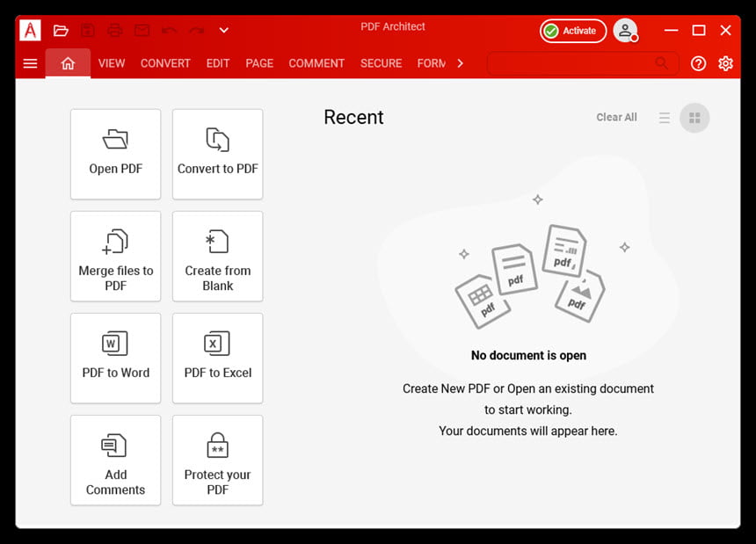Switch to the EDIT tab
756x544 pixels.
[218, 63]
